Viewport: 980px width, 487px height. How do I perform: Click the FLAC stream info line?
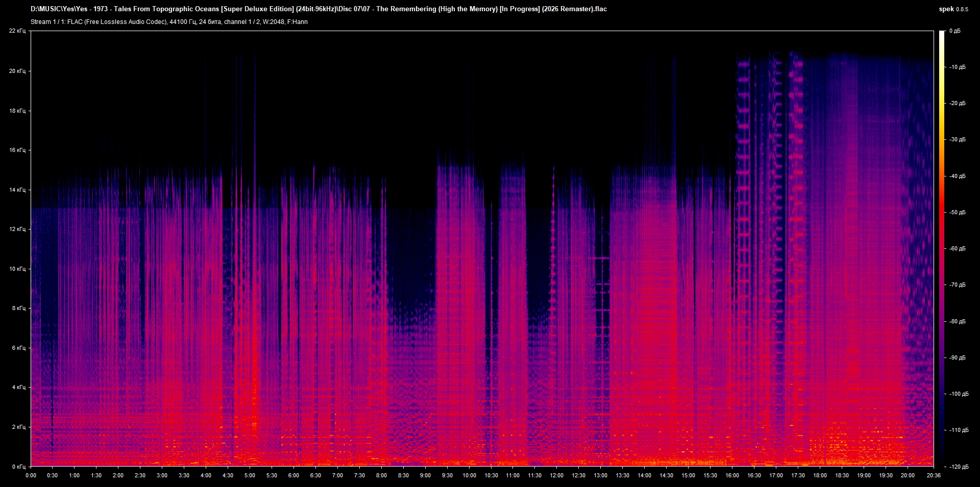(x=169, y=22)
